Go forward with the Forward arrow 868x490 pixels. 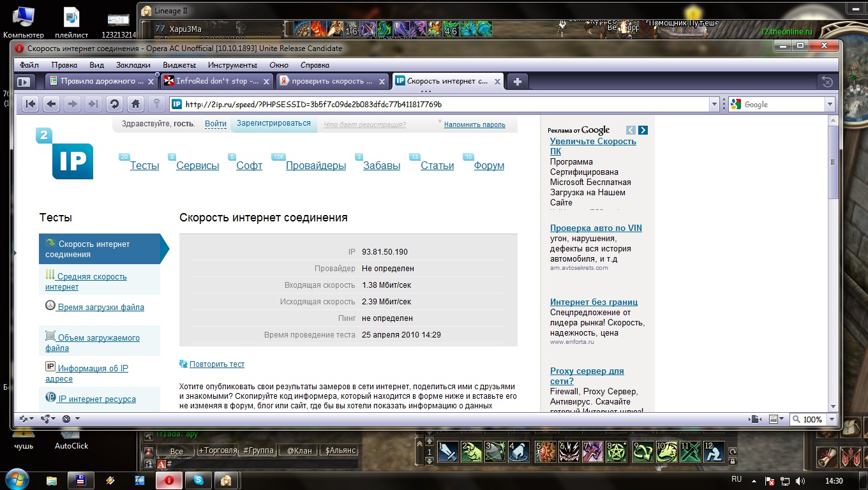pos(72,104)
